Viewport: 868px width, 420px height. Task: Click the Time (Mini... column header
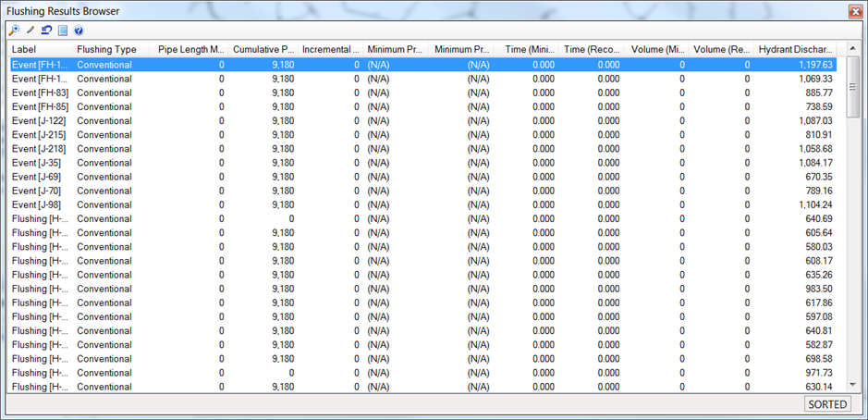click(x=526, y=49)
